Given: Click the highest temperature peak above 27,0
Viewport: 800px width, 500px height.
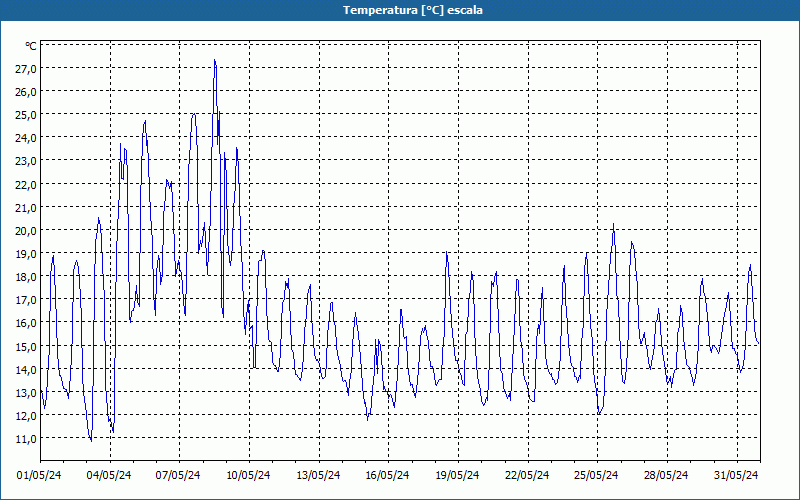Looking at the screenshot, I should (215, 60).
